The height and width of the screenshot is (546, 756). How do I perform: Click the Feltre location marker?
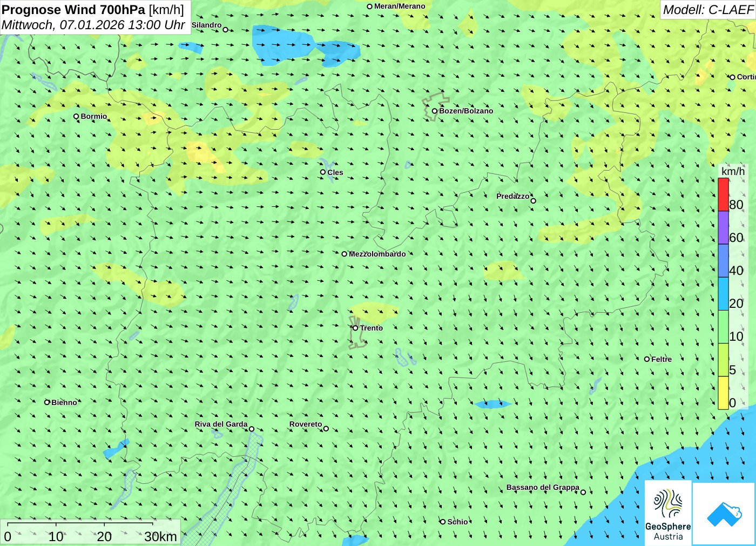coord(647,359)
